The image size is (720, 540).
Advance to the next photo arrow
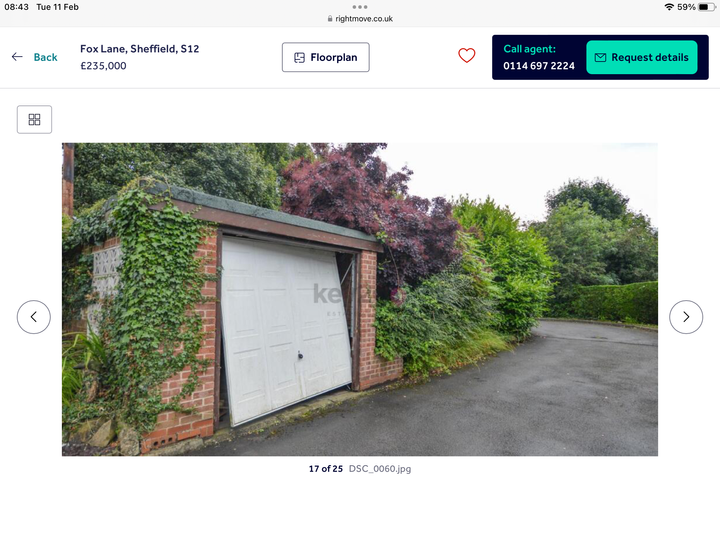tap(686, 317)
